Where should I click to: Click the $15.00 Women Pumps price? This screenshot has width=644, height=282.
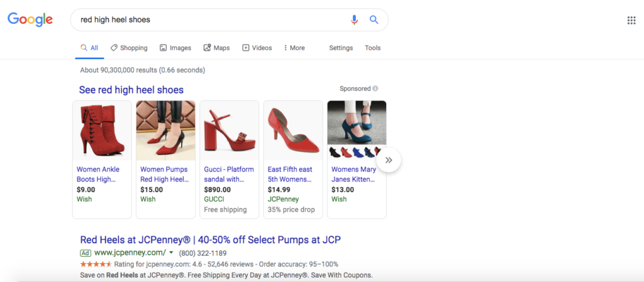[x=152, y=190]
